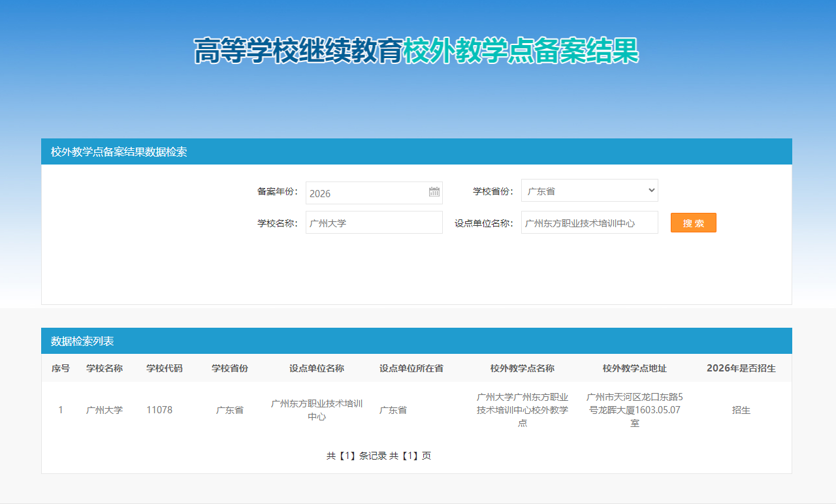Open the 学校省份 dropdown showing 广东省
This screenshot has width=836, height=504.
pos(590,191)
